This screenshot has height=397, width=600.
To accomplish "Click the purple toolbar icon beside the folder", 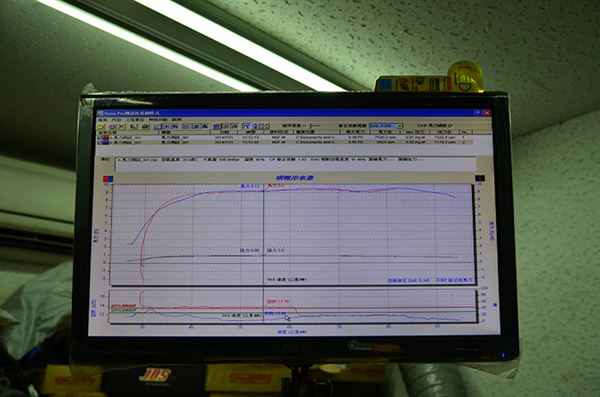I will pyautogui.click(x=112, y=127).
